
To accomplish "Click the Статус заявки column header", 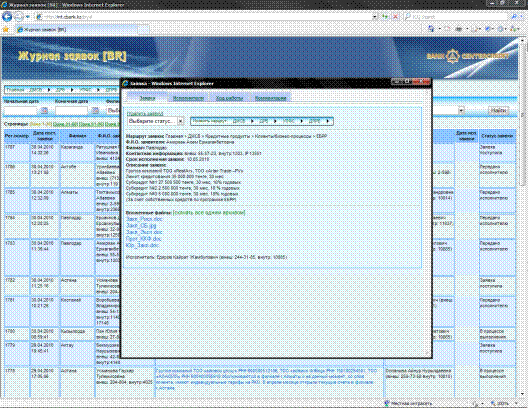I will point(497,136).
